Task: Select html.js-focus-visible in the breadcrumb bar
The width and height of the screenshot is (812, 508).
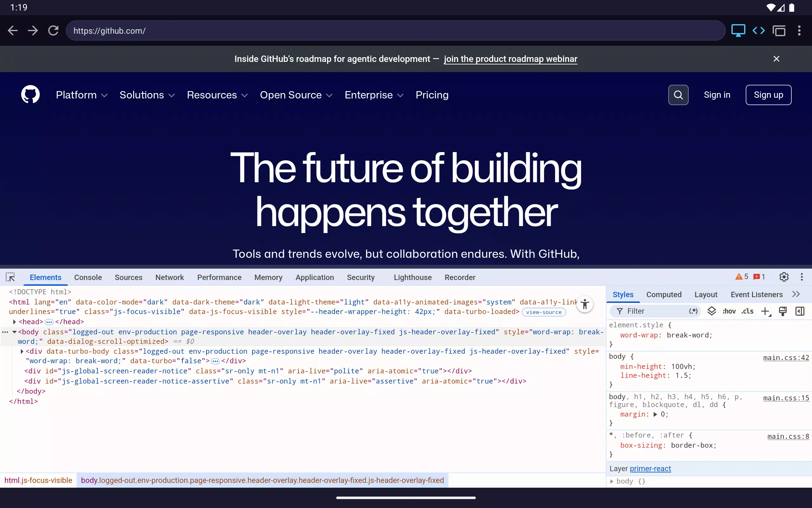Action: (x=38, y=480)
